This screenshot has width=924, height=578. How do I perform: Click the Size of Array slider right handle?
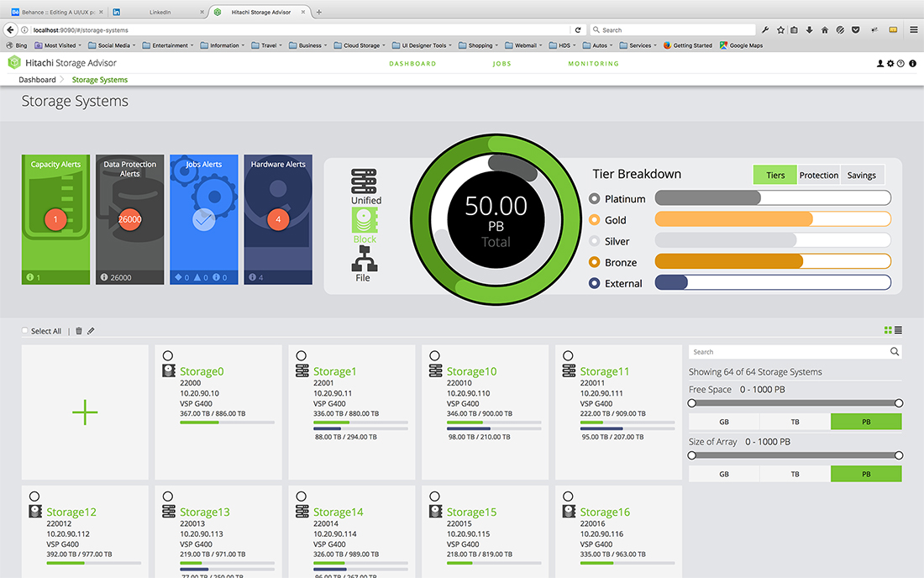click(x=899, y=455)
